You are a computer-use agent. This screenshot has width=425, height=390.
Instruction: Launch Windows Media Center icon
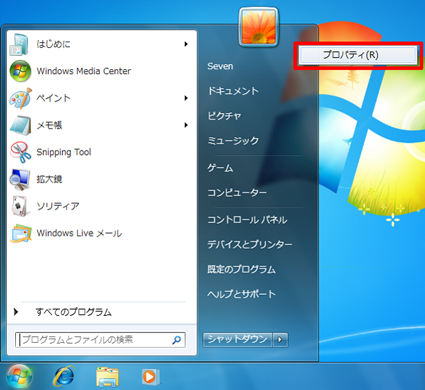[20, 71]
